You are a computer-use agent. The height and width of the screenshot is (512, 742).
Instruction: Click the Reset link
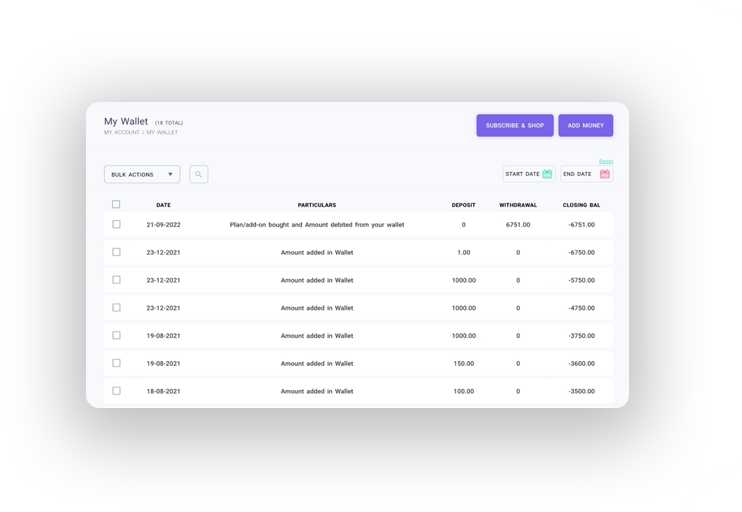tap(606, 161)
